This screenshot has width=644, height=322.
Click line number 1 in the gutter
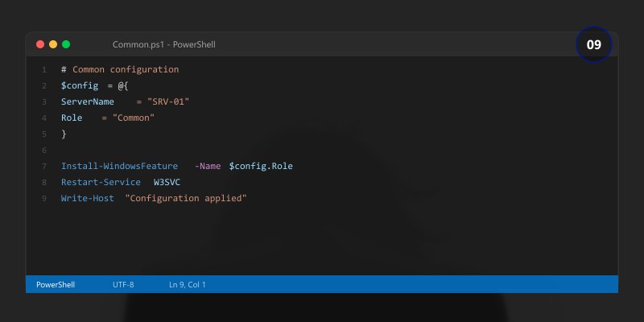(x=44, y=69)
